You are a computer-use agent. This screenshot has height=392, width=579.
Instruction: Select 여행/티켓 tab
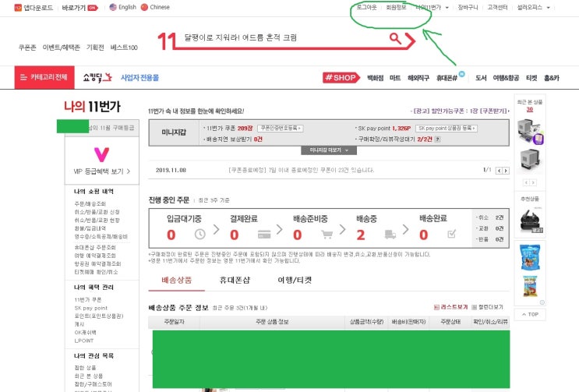click(x=295, y=280)
